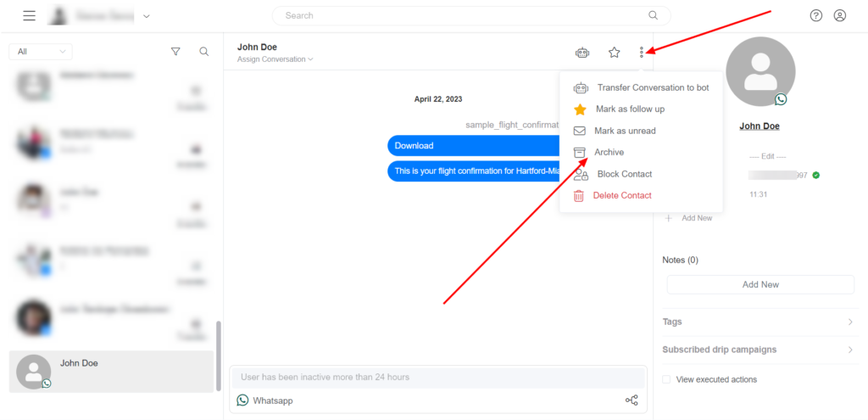Click the archive box icon
Image resolution: width=868 pixels, height=420 pixels.
point(579,153)
